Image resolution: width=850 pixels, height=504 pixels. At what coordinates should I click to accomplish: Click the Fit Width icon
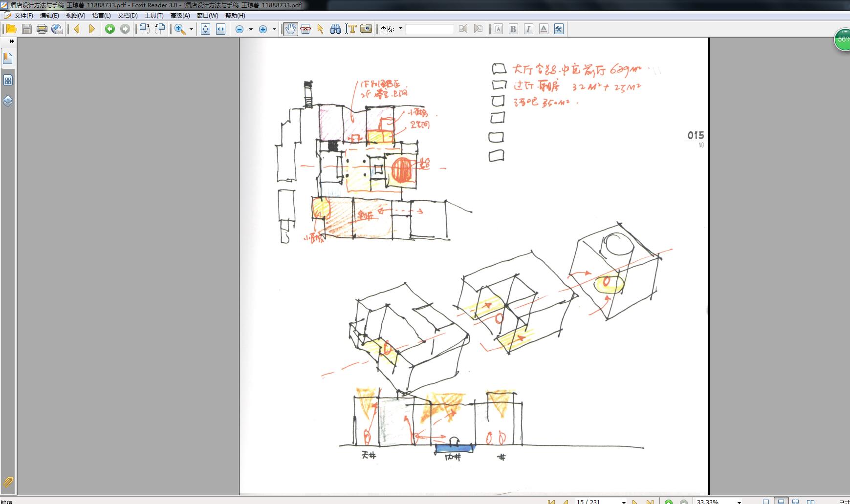221,29
